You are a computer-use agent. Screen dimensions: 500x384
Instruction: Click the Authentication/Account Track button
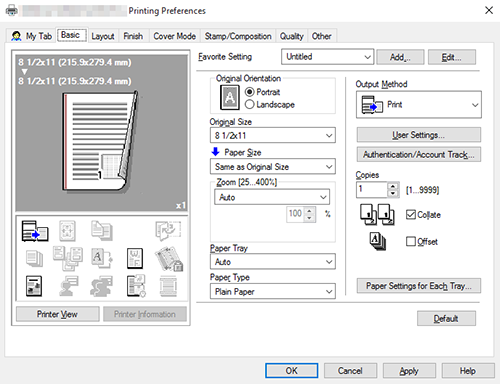419,155
